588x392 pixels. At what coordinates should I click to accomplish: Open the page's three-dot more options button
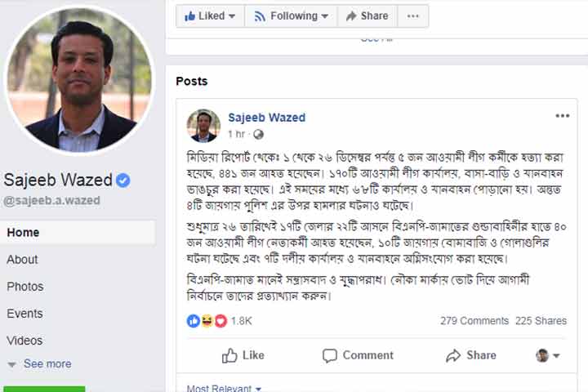tap(412, 16)
